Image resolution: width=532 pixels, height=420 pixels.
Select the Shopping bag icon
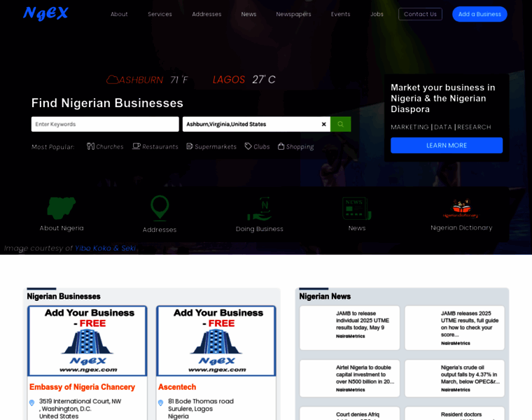(281, 146)
